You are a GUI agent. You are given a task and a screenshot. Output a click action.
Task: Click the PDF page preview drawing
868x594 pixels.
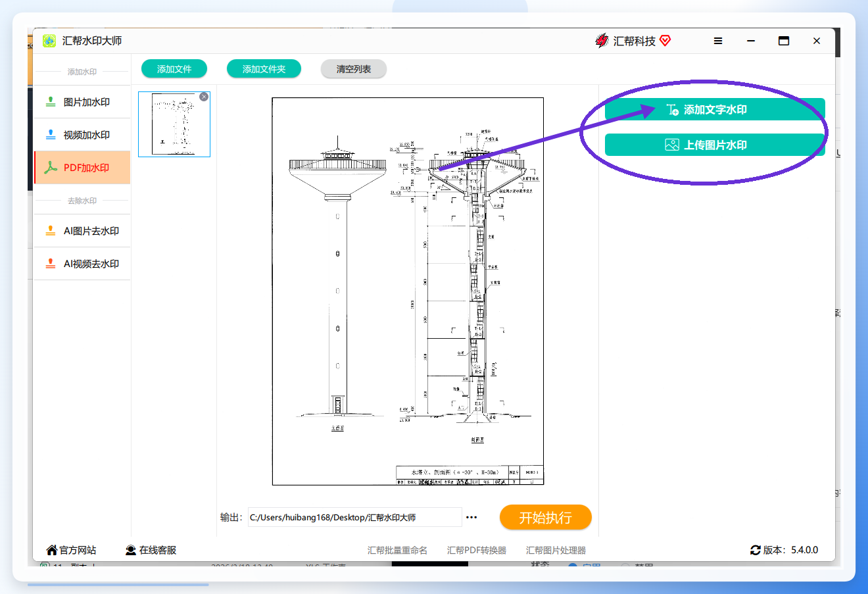[408, 291]
